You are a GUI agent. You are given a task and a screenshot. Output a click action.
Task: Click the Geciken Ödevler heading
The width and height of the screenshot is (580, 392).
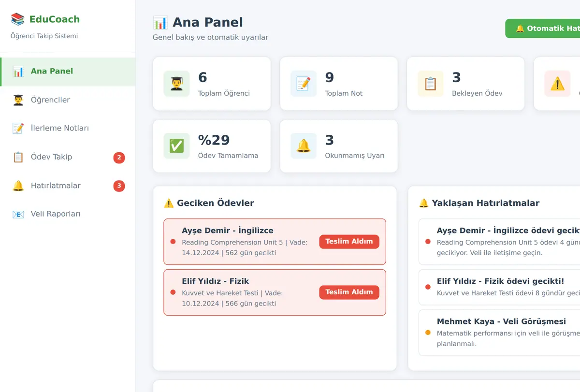[209, 203]
